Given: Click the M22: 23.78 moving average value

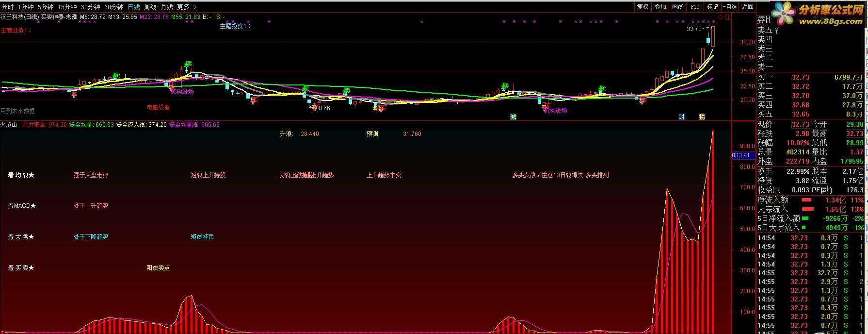Looking at the screenshot, I should (x=154, y=17).
